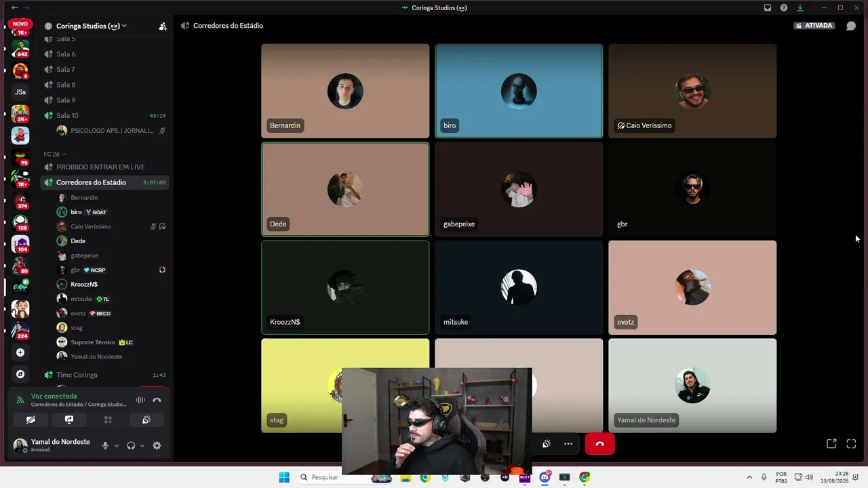The image size is (868, 488).
Task: Open soundboard in the call control bar
Action: pyautogui.click(x=547, y=444)
